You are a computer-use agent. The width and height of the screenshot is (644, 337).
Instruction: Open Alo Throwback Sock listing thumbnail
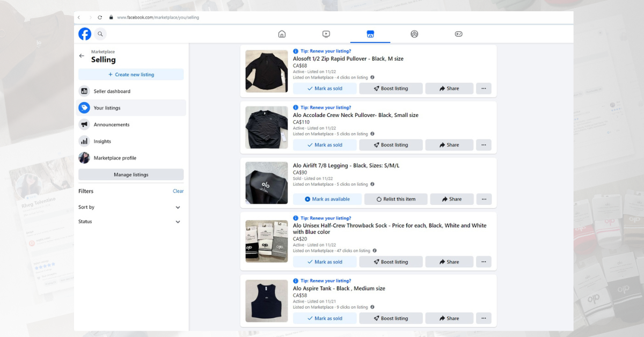[267, 241]
